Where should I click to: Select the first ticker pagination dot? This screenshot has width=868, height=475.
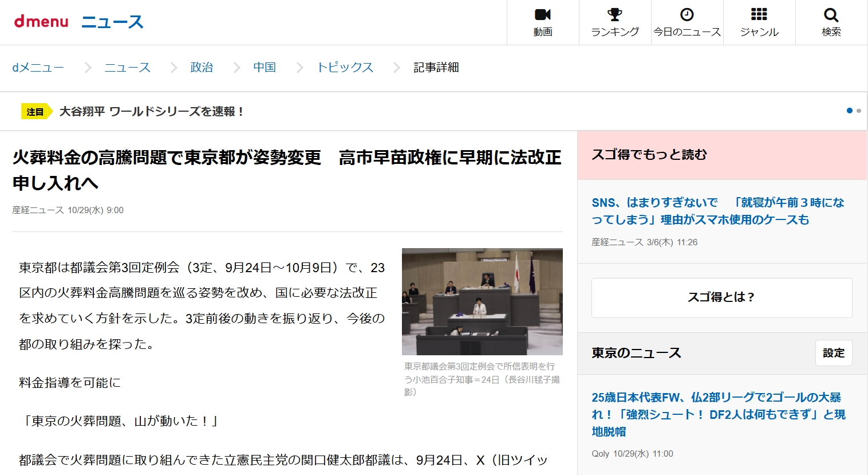(x=850, y=111)
